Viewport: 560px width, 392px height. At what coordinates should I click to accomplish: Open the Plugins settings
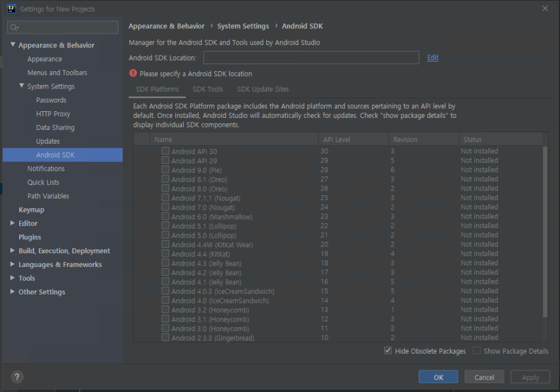pos(30,237)
